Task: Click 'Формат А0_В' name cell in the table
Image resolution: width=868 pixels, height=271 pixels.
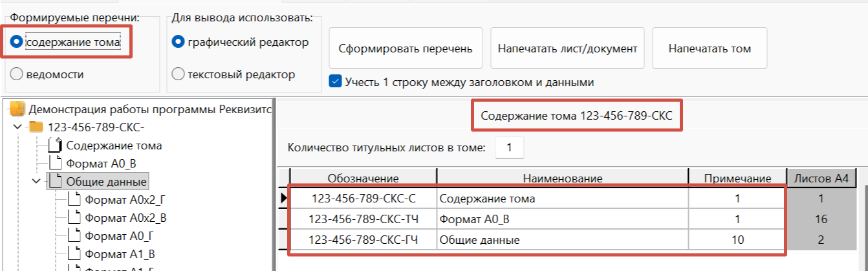Action: [563, 219]
